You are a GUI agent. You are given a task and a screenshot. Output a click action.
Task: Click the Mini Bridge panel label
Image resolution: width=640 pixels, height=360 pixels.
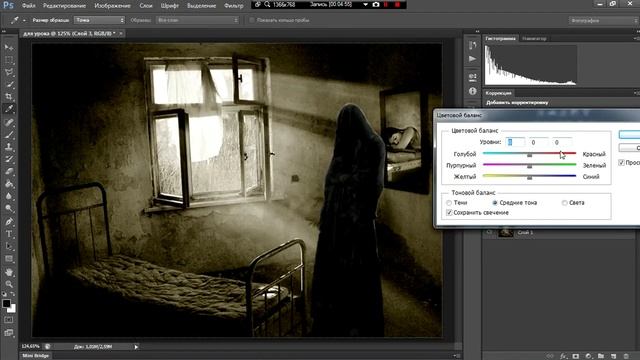point(36,356)
